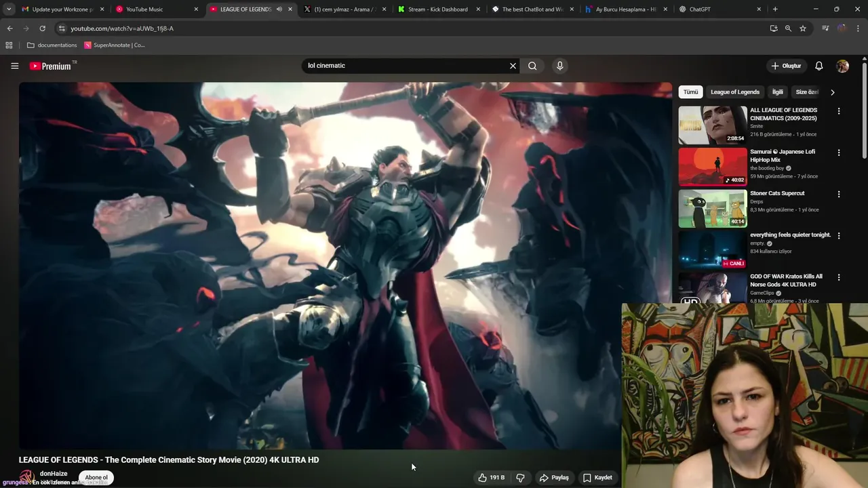Switch to Stream Kick Dashboard tab

[x=439, y=9]
